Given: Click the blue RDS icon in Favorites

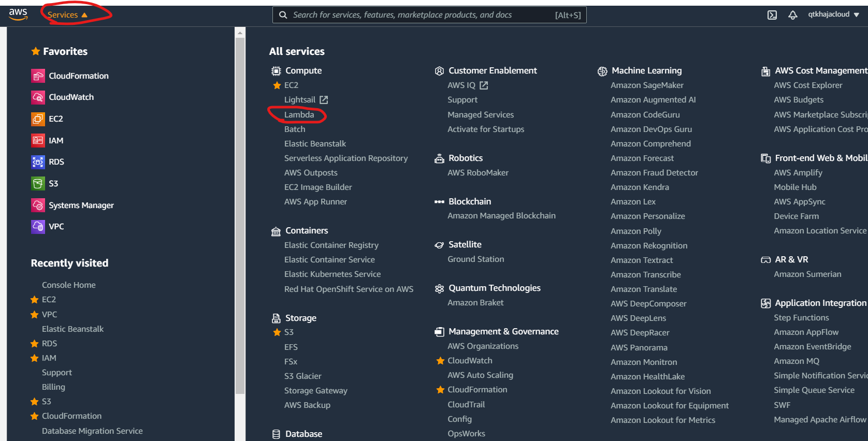Looking at the screenshot, I should [x=38, y=162].
